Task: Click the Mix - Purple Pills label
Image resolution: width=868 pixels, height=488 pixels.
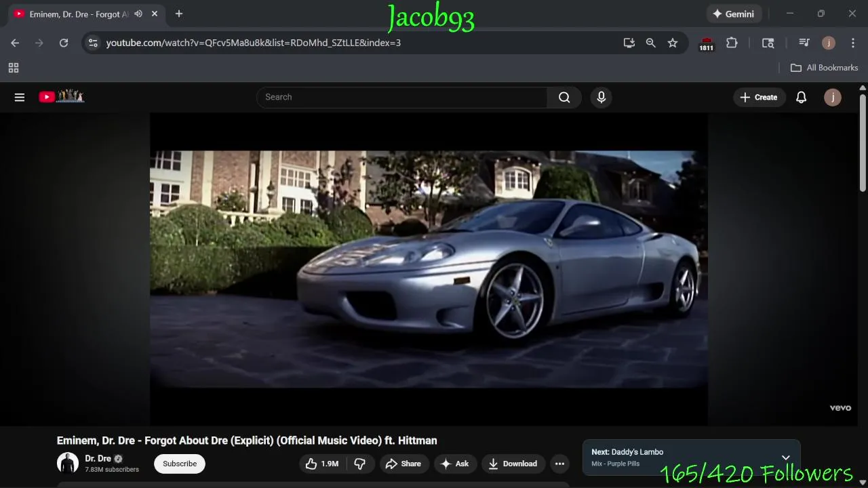Action: [615, 464]
